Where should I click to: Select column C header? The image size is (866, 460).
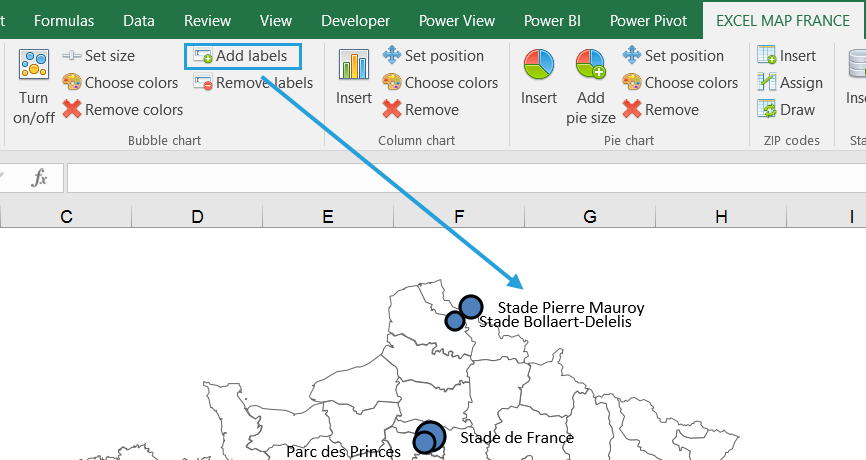66,216
